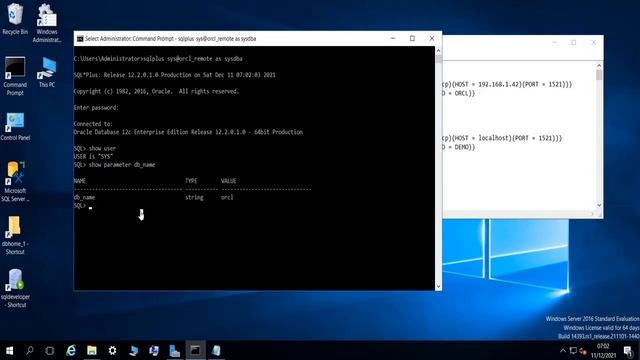
Task: Maximize the Command Prompt window
Action: [x=412, y=38]
